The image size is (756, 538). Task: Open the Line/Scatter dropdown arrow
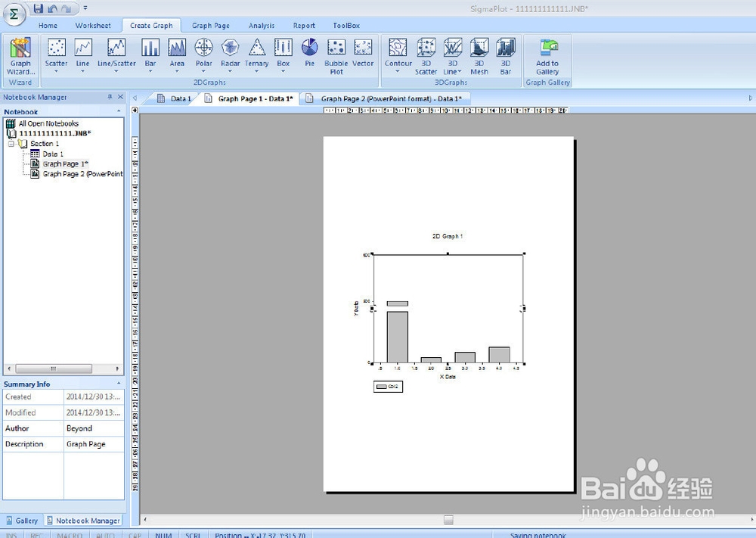(x=116, y=71)
